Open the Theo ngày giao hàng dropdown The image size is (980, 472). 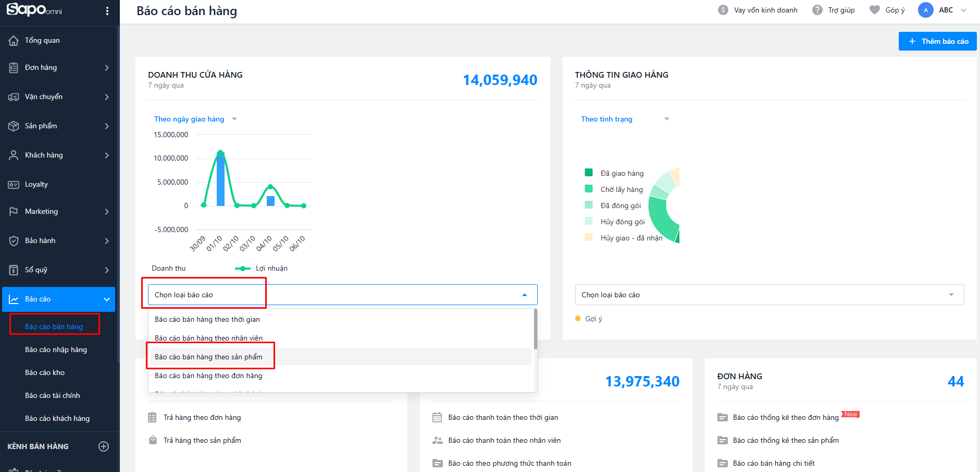click(x=195, y=119)
